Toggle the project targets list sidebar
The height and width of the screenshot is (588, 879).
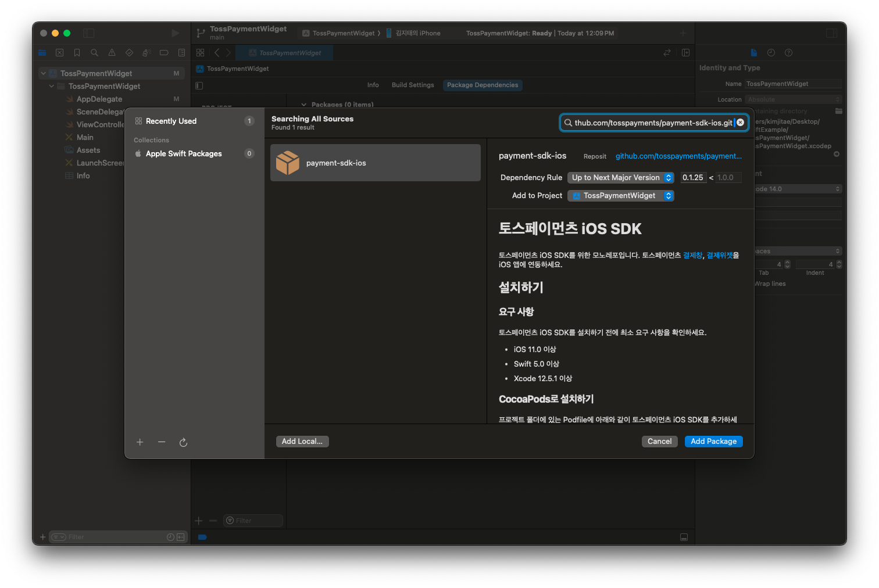(199, 85)
